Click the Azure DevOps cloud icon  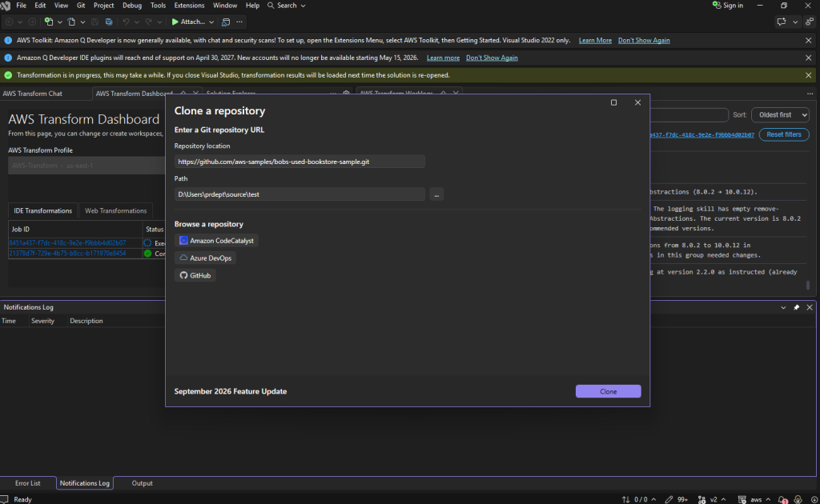[x=183, y=258]
